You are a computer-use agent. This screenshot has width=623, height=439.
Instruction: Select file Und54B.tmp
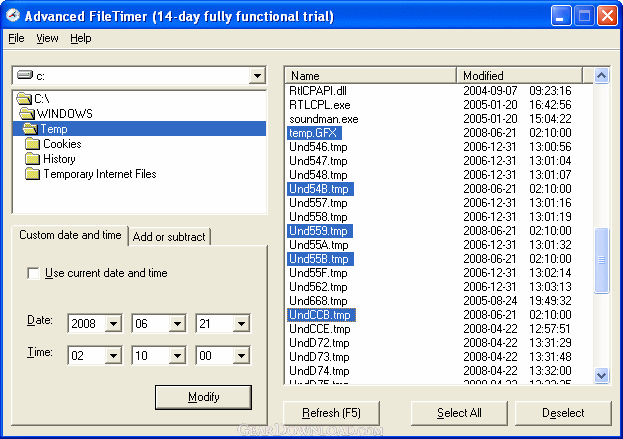pos(320,189)
